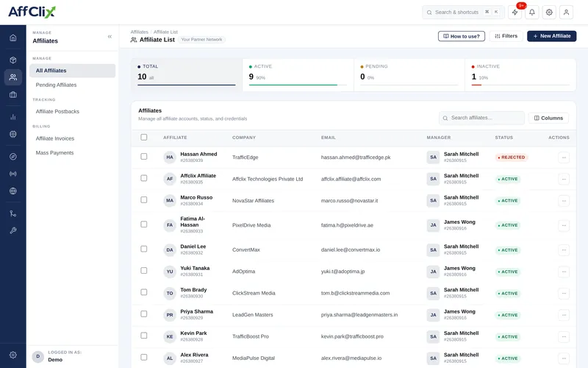Check the box for Marco Russo
588x368 pixels.
(x=143, y=199)
